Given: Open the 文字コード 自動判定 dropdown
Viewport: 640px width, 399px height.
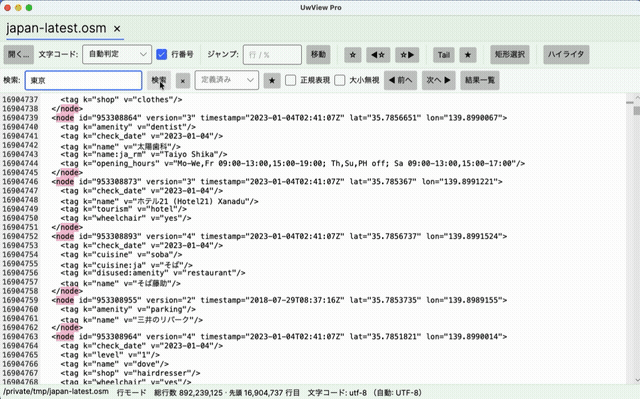Looking at the screenshot, I should click(117, 55).
